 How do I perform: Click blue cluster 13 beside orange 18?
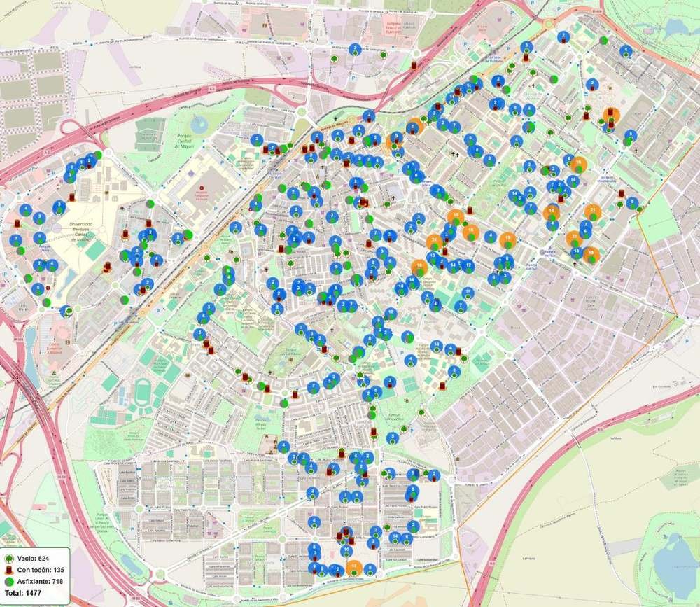[x=576, y=252]
